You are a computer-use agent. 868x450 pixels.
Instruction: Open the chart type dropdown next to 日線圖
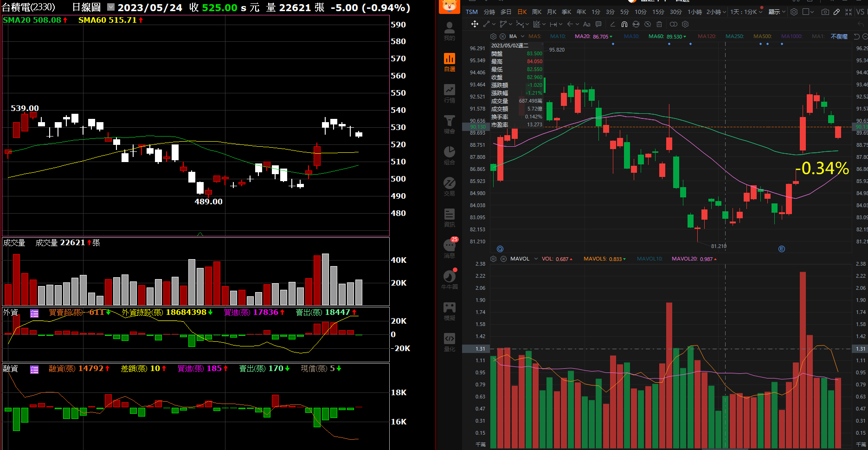pyautogui.click(x=111, y=7)
